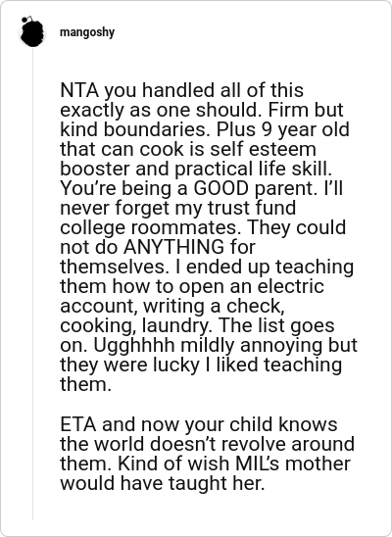Click the words 'MIL's mother'
The height and width of the screenshot is (537, 392).
[293, 464]
